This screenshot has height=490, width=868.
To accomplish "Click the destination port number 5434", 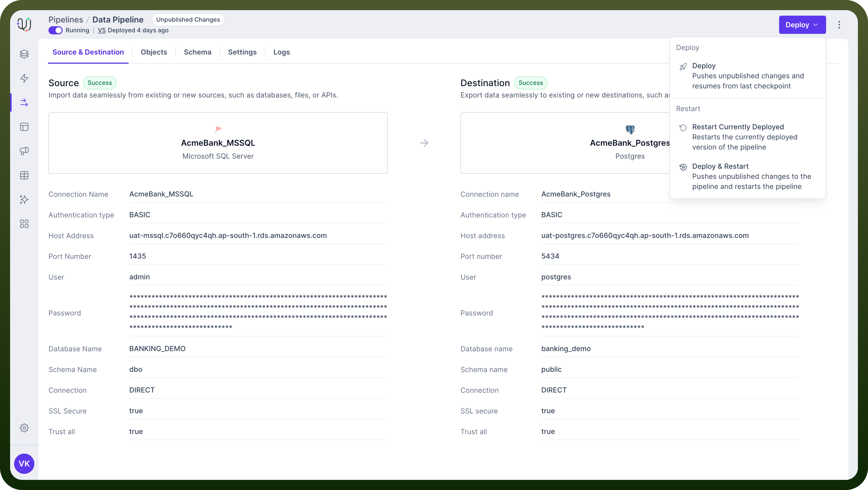I will 550,256.
